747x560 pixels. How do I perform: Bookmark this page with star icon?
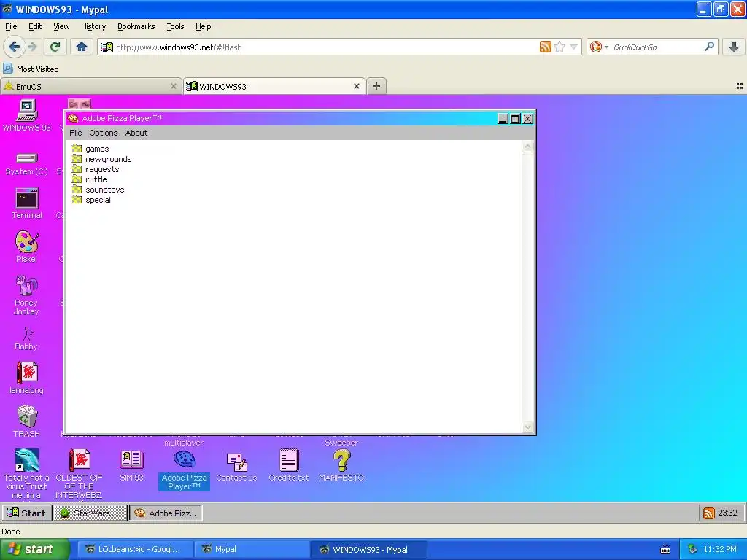tap(560, 47)
